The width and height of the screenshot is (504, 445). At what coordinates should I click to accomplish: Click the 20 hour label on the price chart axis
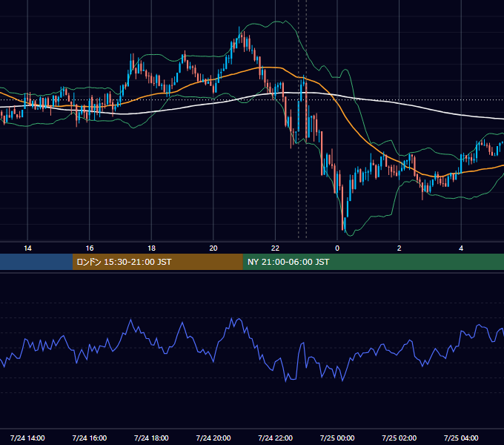213,248
